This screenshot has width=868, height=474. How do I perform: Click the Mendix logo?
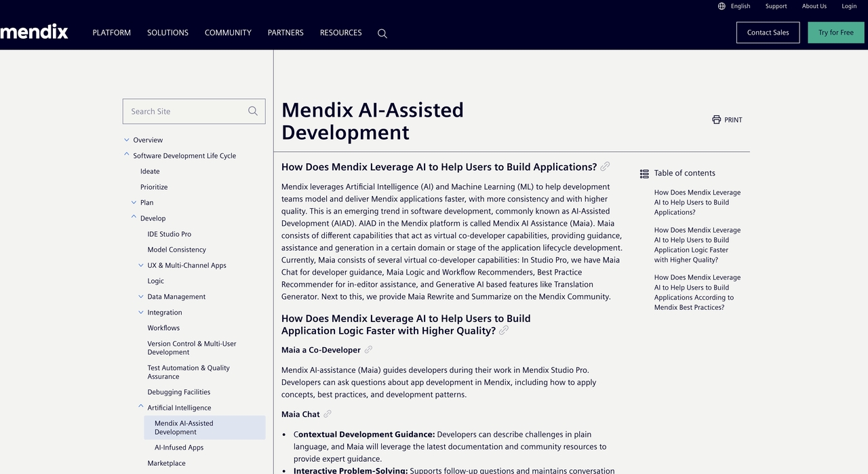click(x=33, y=32)
